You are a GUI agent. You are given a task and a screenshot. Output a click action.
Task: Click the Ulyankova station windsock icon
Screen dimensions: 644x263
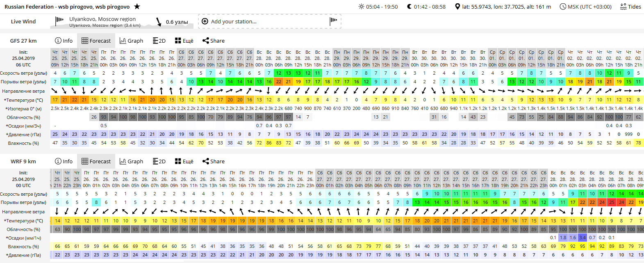point(60,19)
